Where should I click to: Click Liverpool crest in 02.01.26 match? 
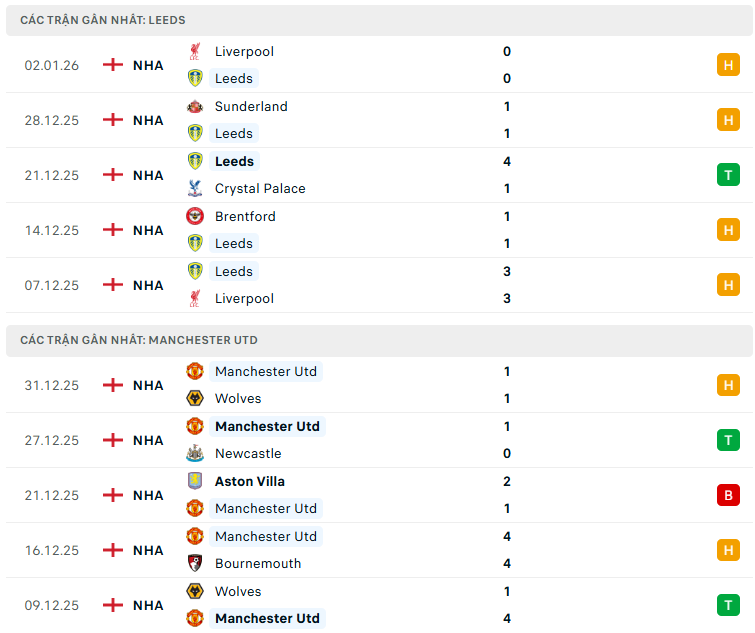[195, 51]
